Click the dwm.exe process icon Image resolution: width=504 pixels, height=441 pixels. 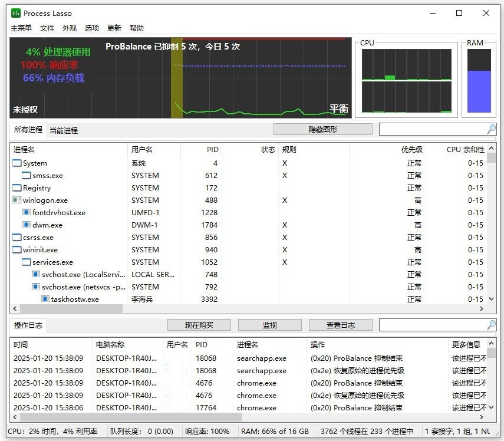25,225
